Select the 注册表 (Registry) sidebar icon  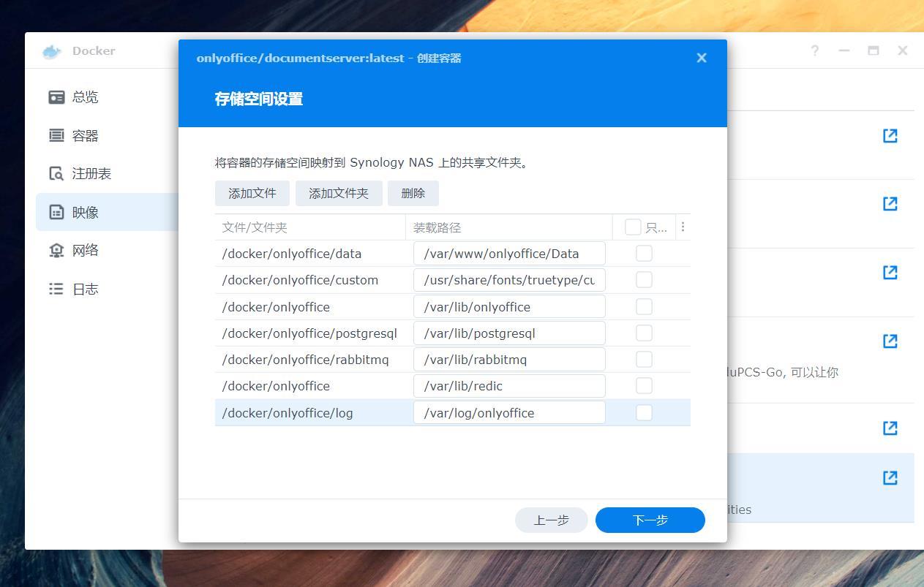56,173
